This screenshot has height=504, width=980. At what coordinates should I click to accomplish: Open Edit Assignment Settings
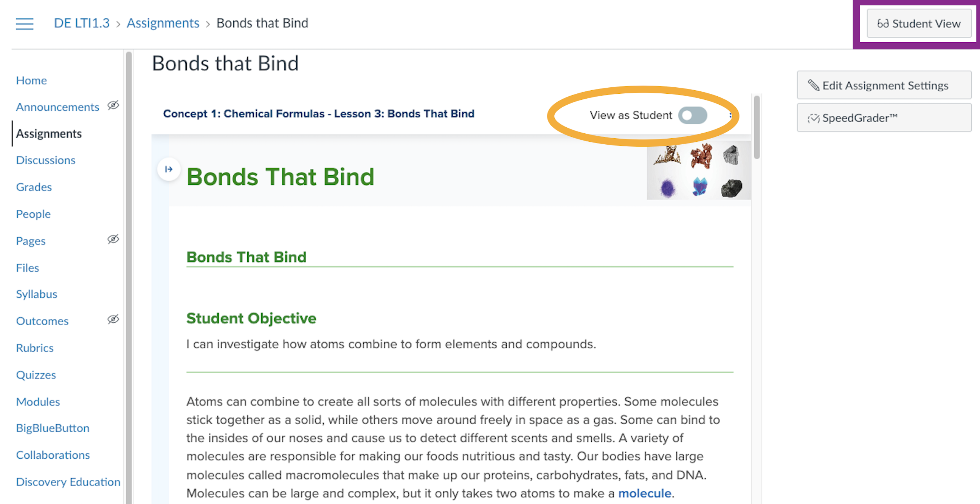click(x=884, y=85)
